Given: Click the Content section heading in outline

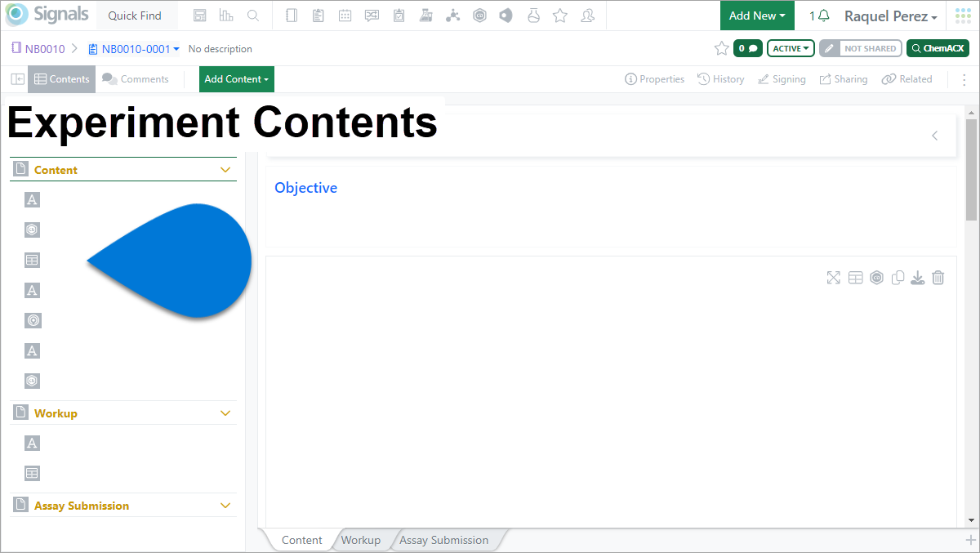Looking at the screenshot, I should [x=56, y=170].
